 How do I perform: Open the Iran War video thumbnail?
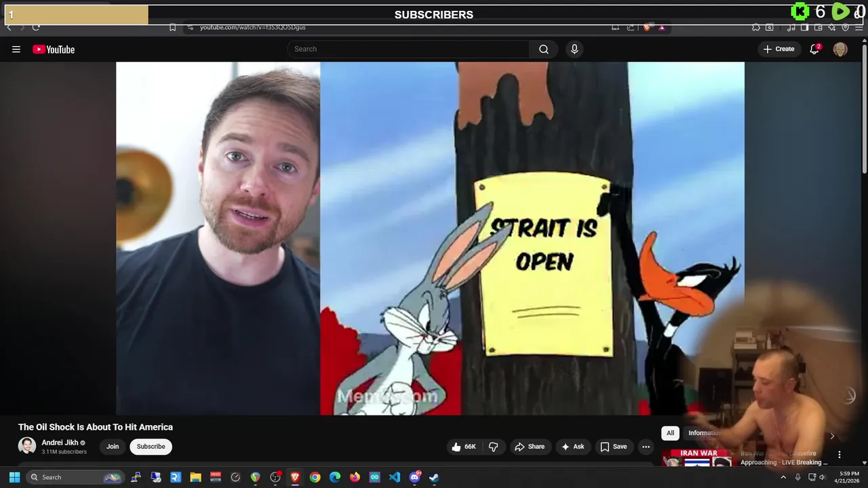pos(697,457)
